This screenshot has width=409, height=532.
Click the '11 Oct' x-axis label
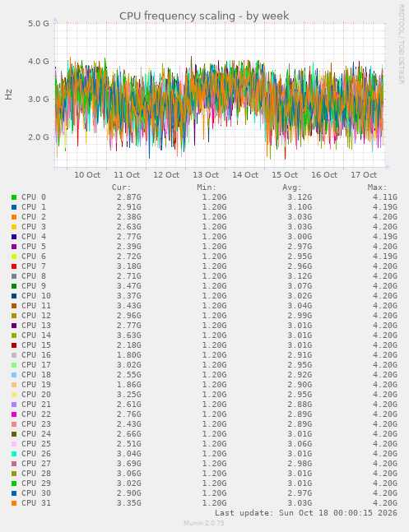pos(127,175)
